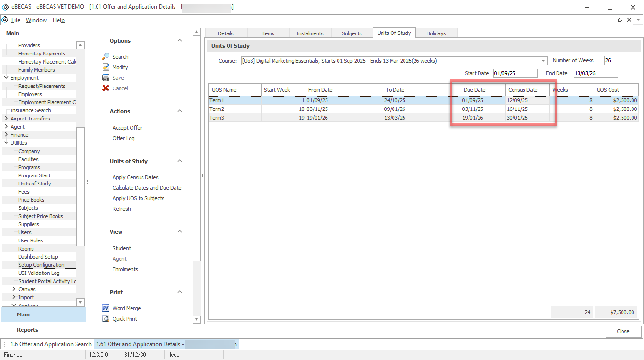Viewport: 644px width, 360px height.
Task: Collapse the Options section chevron
Action: pos(180,41)
